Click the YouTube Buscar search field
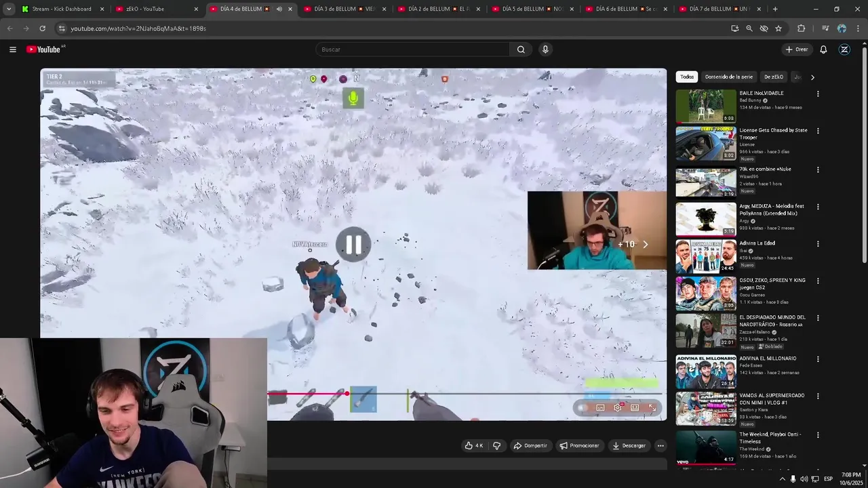Image resolution: width=868 pixels, height=488 pixels. pos(412,49)
